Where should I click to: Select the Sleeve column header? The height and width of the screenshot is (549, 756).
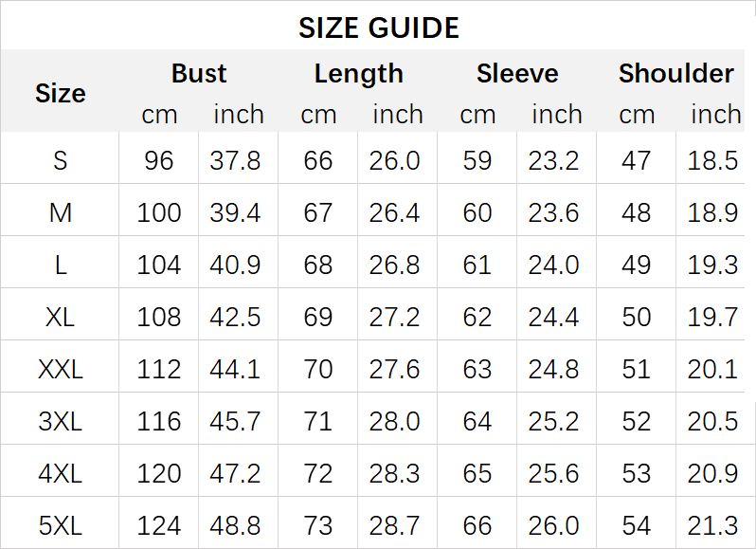517,73
